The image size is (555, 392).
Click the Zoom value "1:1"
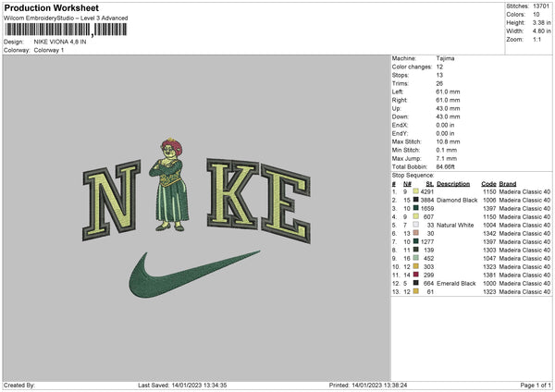(x=536, y=39)
